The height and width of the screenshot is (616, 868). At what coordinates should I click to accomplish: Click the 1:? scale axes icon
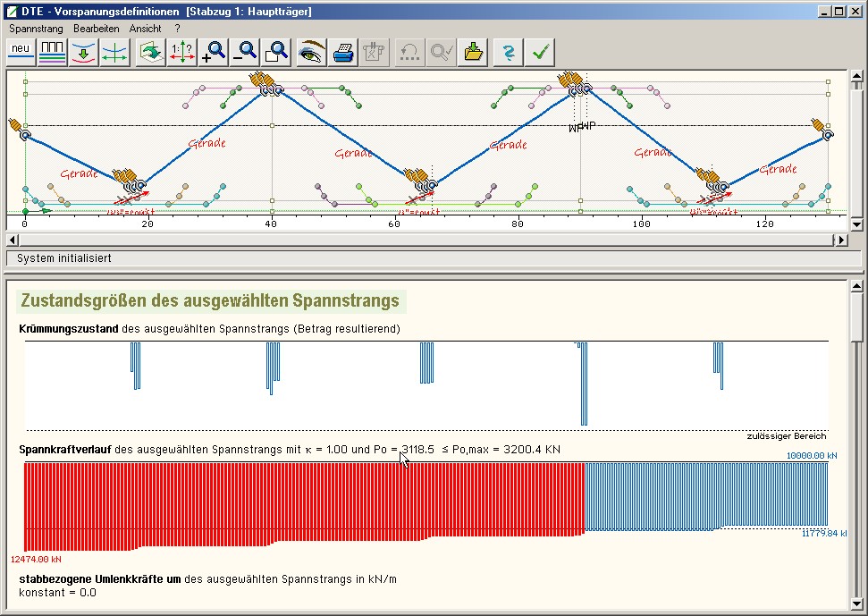click(x=181, y=52)
